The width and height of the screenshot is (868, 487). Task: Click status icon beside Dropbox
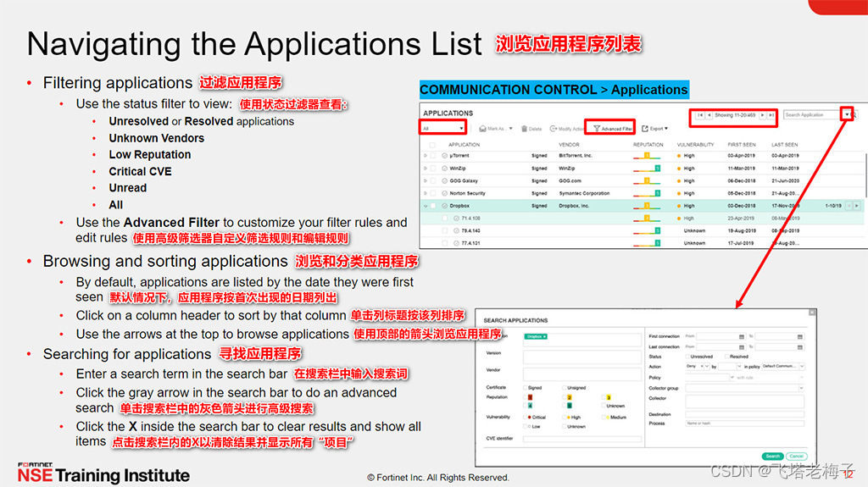pos(444,205)
